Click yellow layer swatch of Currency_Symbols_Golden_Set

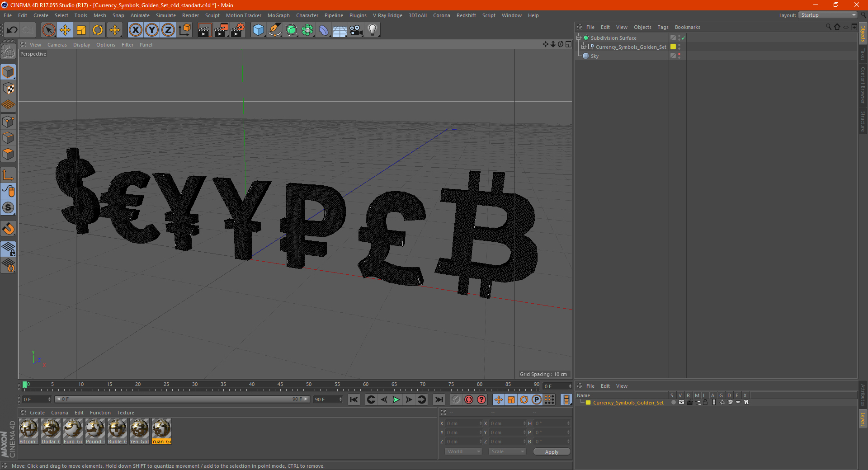673,47
